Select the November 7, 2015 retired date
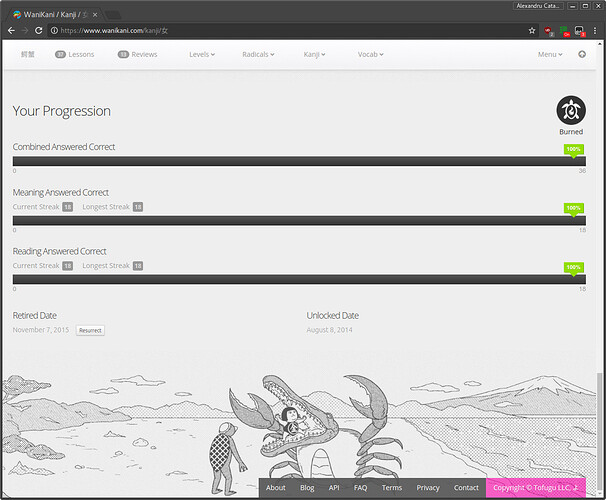 (x=41, y=330)
